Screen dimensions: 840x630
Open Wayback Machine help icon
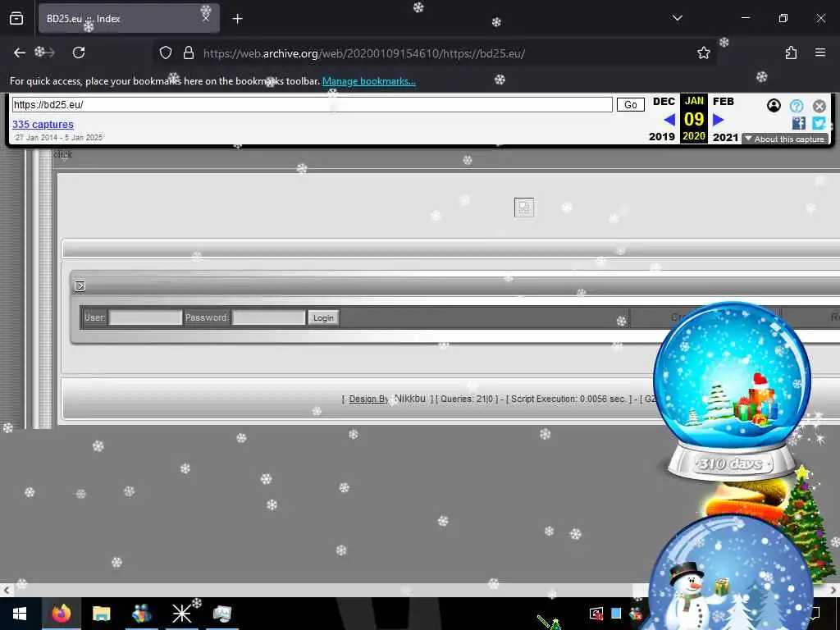click(796, 106)
